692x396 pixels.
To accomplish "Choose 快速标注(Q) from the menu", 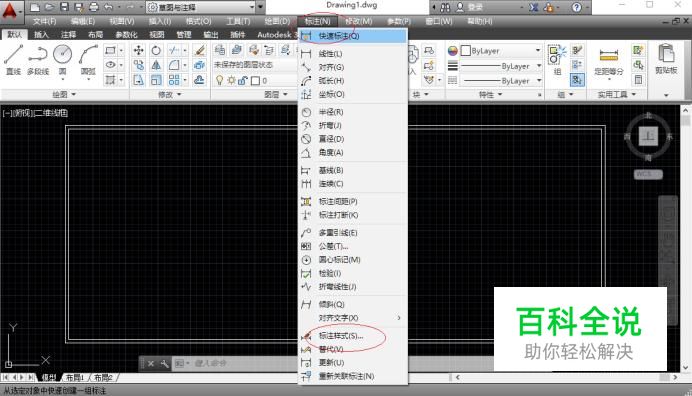I will tap(353, 36).
